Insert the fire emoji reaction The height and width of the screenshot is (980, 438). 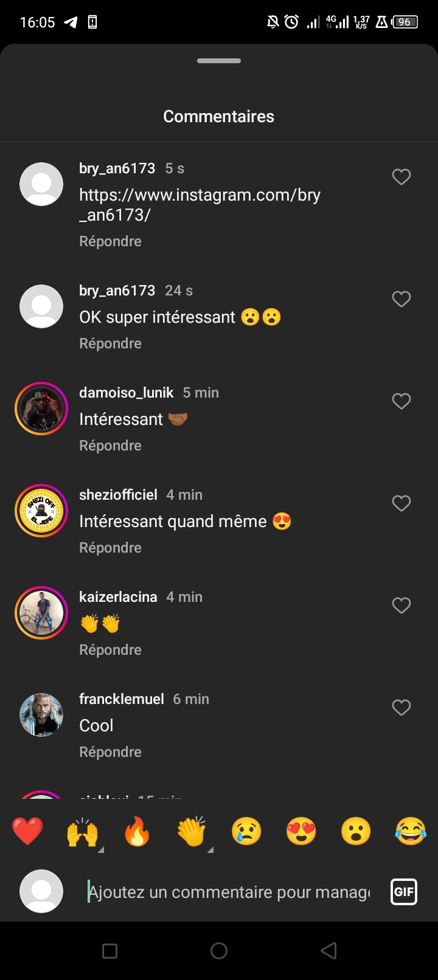137,832
